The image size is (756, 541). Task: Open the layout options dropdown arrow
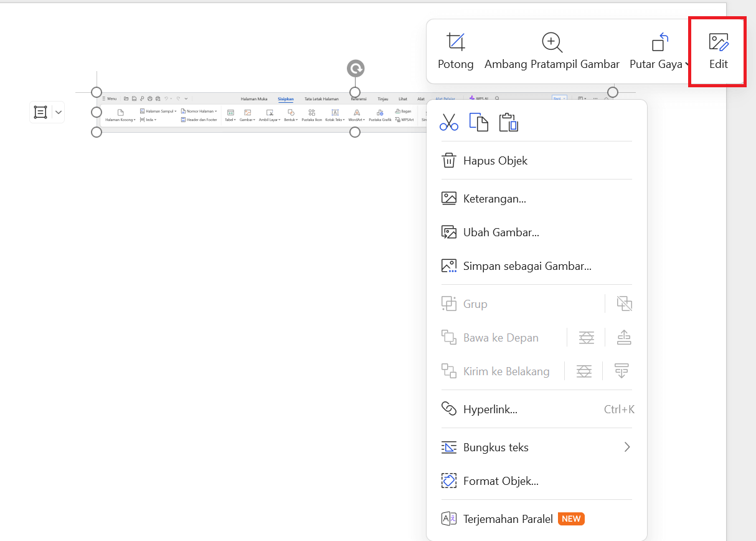(59, 112)
